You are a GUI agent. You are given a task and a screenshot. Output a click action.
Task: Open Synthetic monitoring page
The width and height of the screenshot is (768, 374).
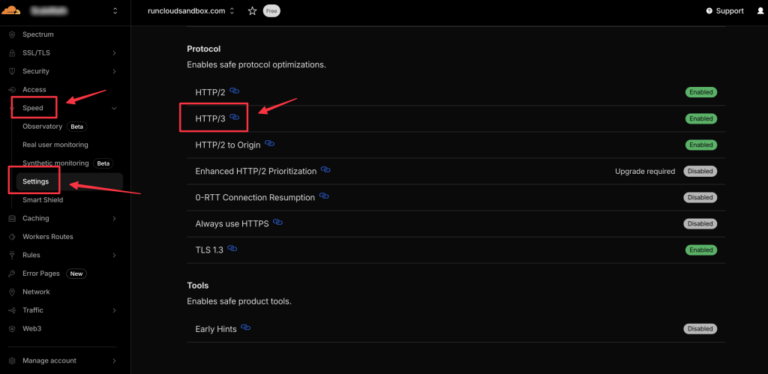(x=56, y=163)
